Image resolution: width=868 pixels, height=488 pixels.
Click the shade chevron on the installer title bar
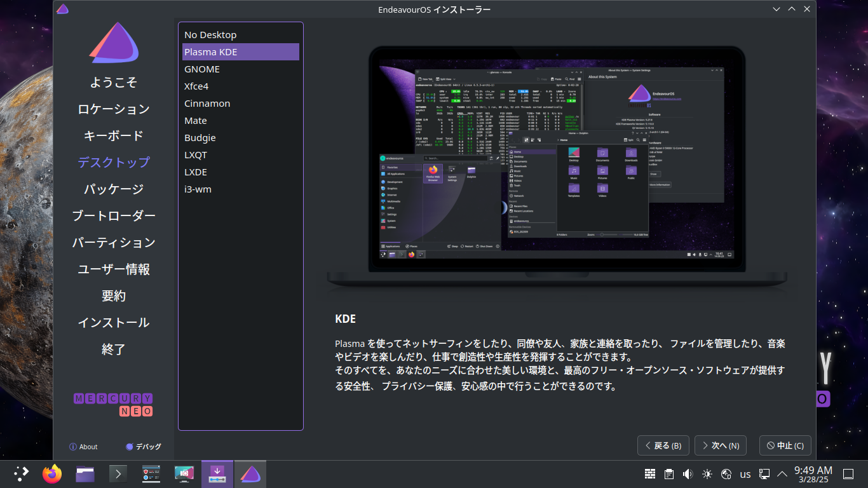click(x=776, y=9)
